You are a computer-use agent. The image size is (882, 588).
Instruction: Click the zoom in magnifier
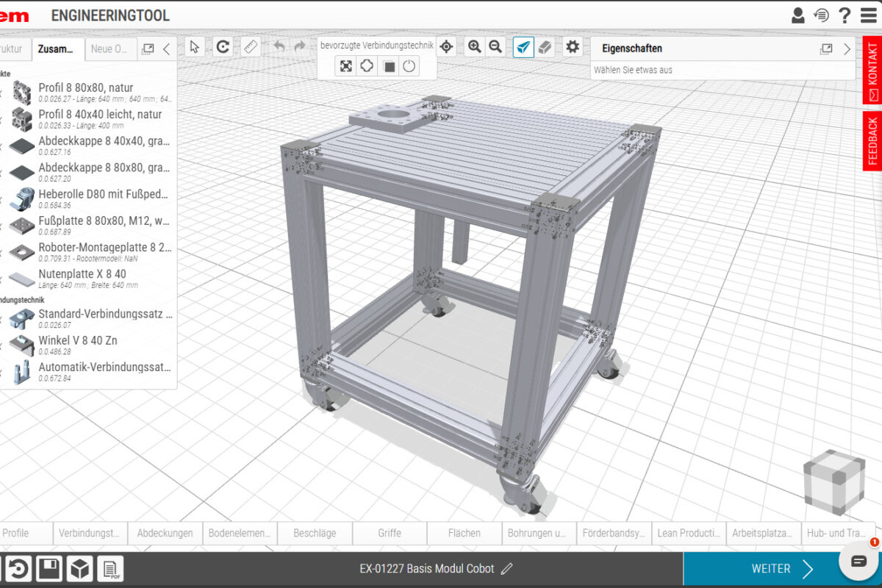pyautogui.click(x=474, y=47)
